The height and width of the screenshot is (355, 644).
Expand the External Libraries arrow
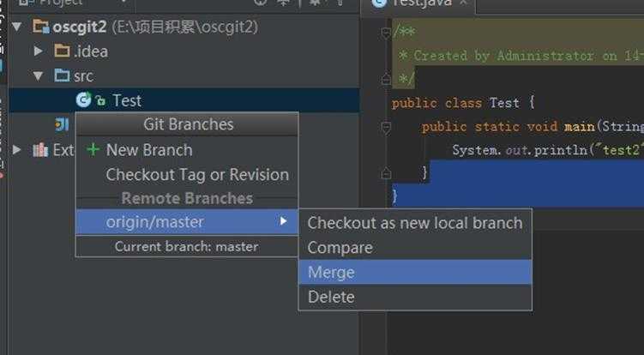click(16, 149)
